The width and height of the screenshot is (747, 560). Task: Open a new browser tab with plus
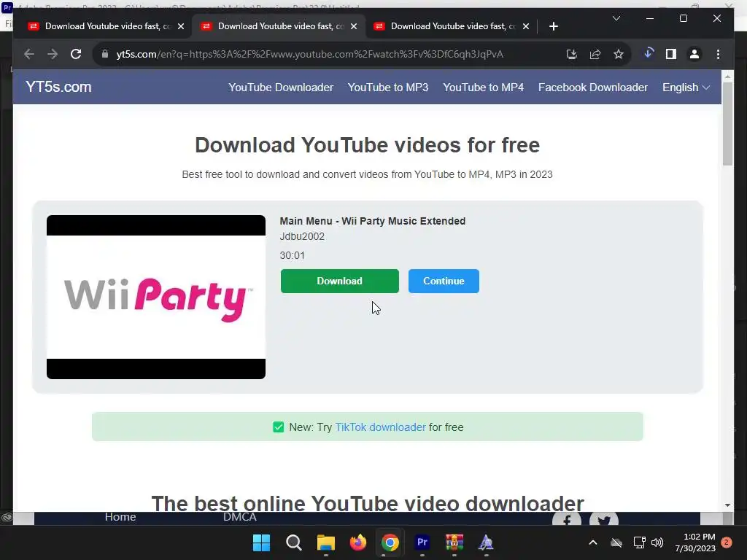553,26
